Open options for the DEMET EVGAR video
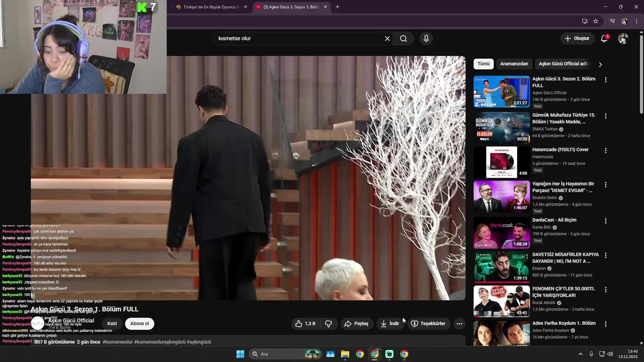 tap(605, 185)
